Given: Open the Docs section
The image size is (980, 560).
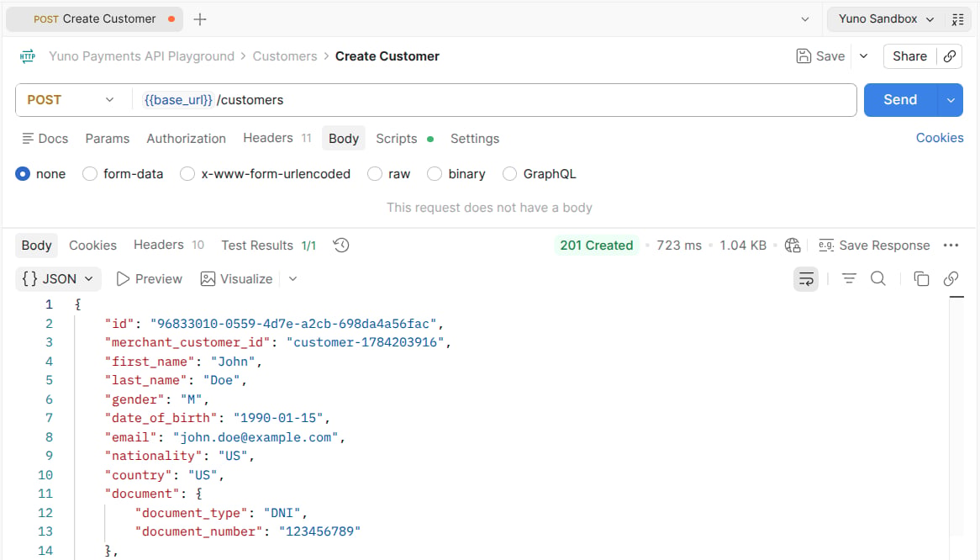Looking at the screenshot, I should pyautogui.click(x=45, y=139).
